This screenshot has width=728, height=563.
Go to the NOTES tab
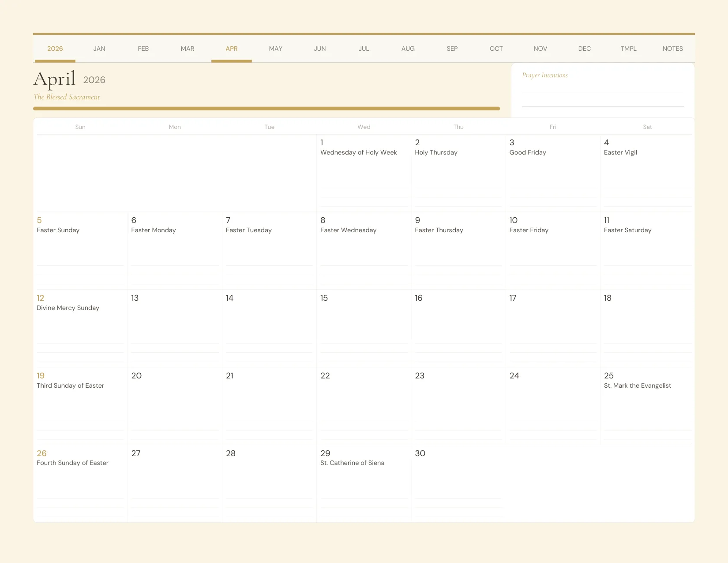pyautogui.click(x=672, y=49)
